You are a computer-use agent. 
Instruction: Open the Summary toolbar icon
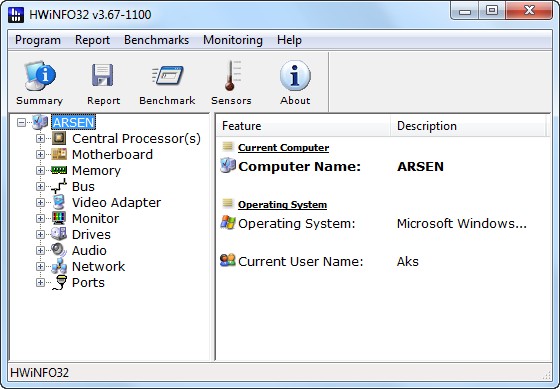40,76
